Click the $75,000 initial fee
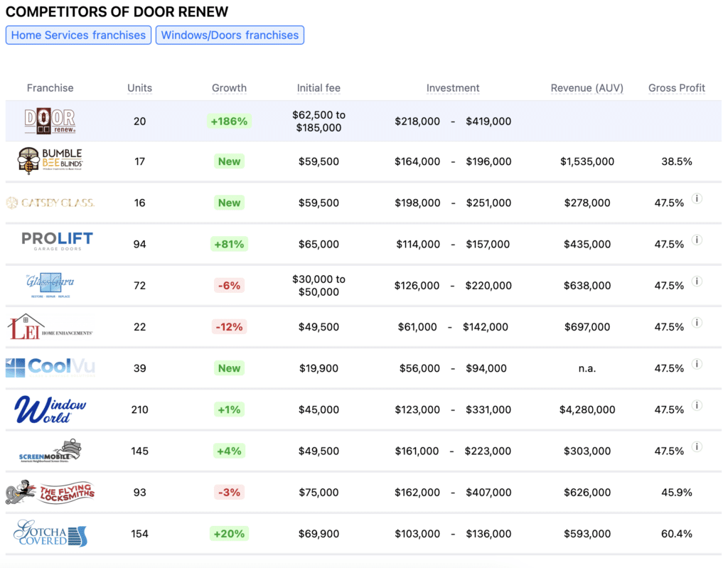The width and height of the screenshot is (728, 568). pos(318,492)
